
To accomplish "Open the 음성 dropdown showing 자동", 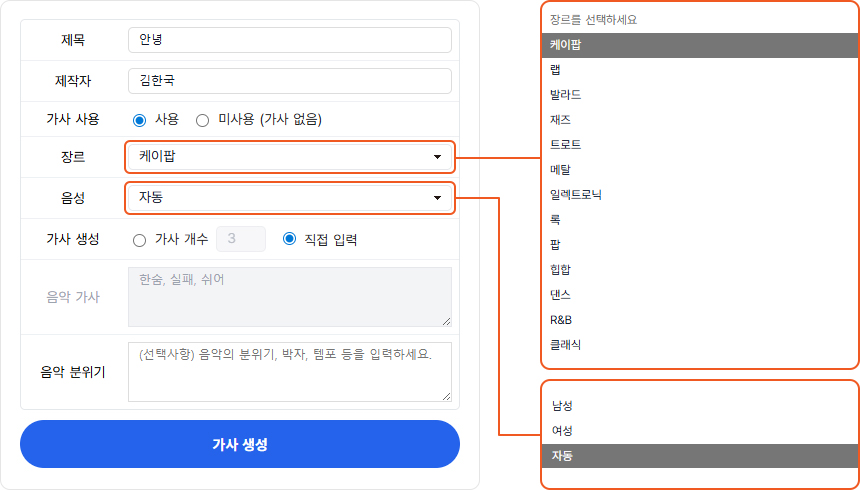I will tap(290, 198).
